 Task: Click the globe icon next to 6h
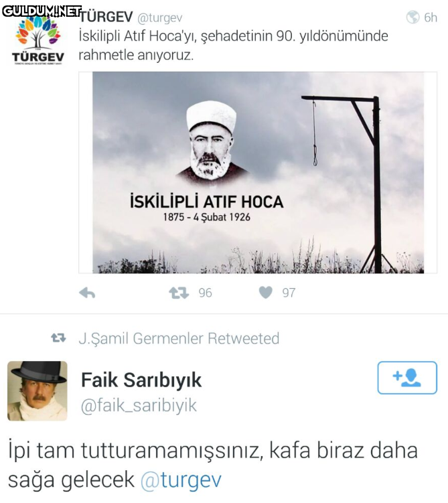(x=413, y=17)
